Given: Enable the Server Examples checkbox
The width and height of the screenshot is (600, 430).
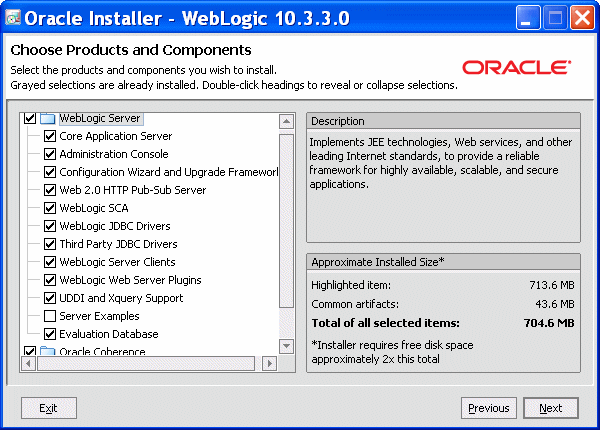Looking at the screenshot, I should (x=50, y=316).
